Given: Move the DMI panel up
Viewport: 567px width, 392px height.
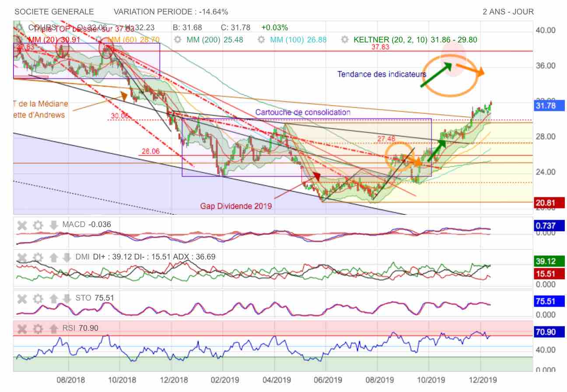Looking at the screenshot, I should 53,257.
